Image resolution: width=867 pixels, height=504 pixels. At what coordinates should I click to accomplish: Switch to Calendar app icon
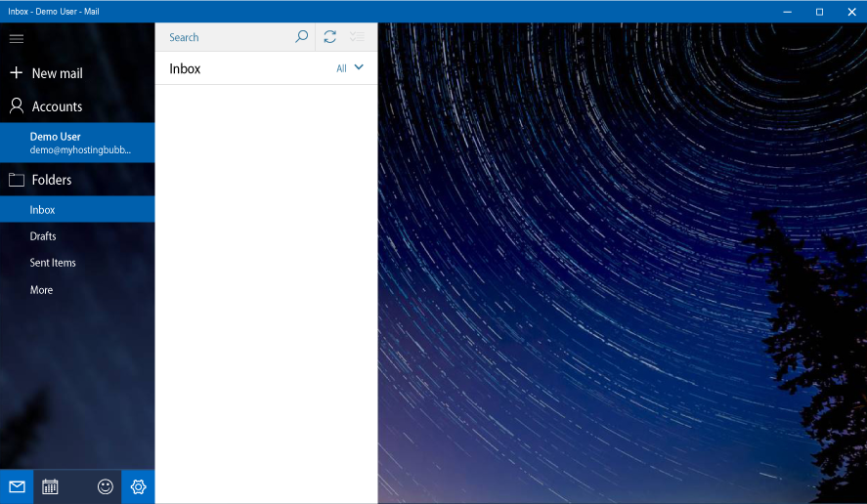(x=50, y=486)
